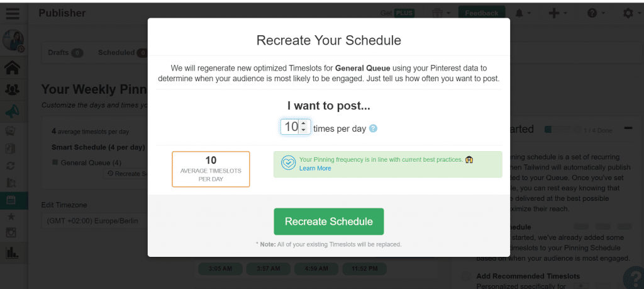Open the people/audience sidebar icon

coord(13,89)
